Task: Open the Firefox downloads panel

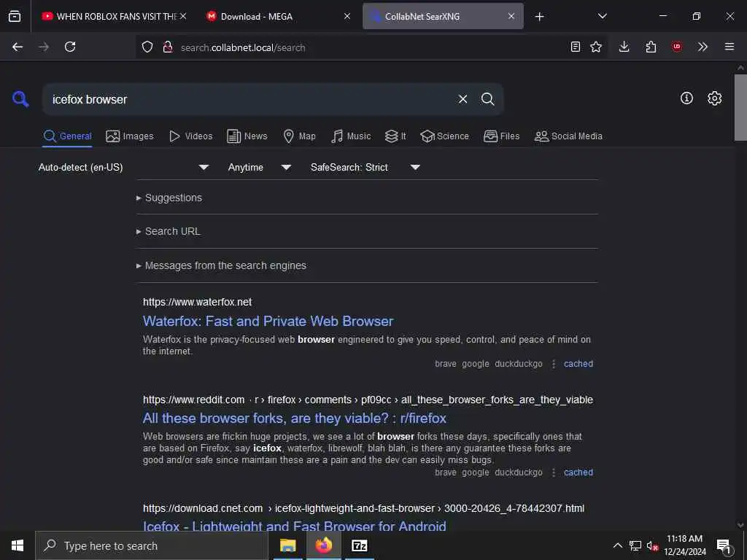Action: 624,47
